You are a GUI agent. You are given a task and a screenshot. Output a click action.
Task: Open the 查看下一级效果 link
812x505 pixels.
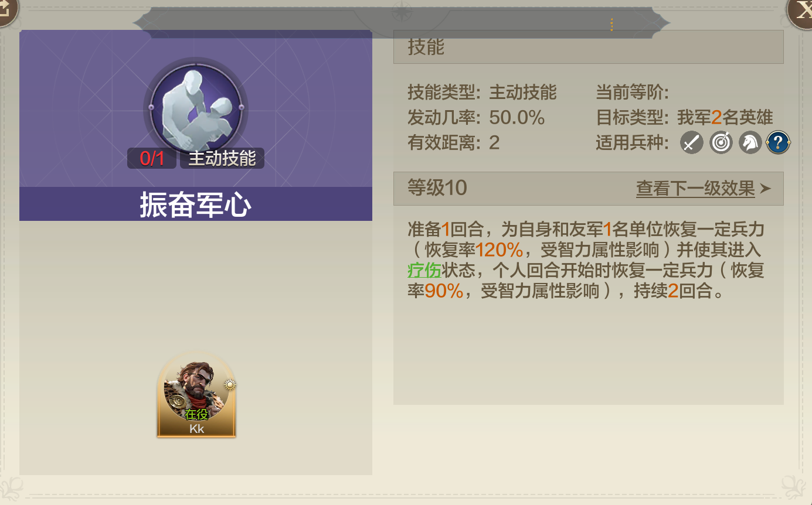695,189
